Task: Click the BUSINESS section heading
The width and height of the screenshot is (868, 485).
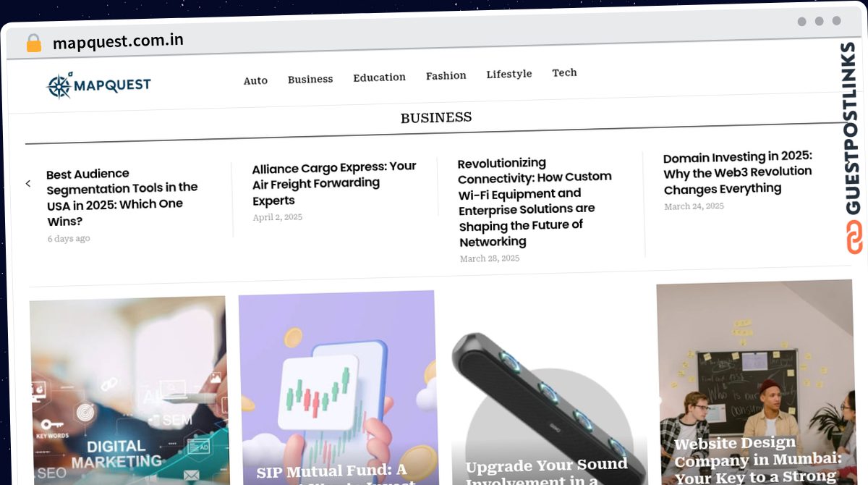Action: (436, 118)
